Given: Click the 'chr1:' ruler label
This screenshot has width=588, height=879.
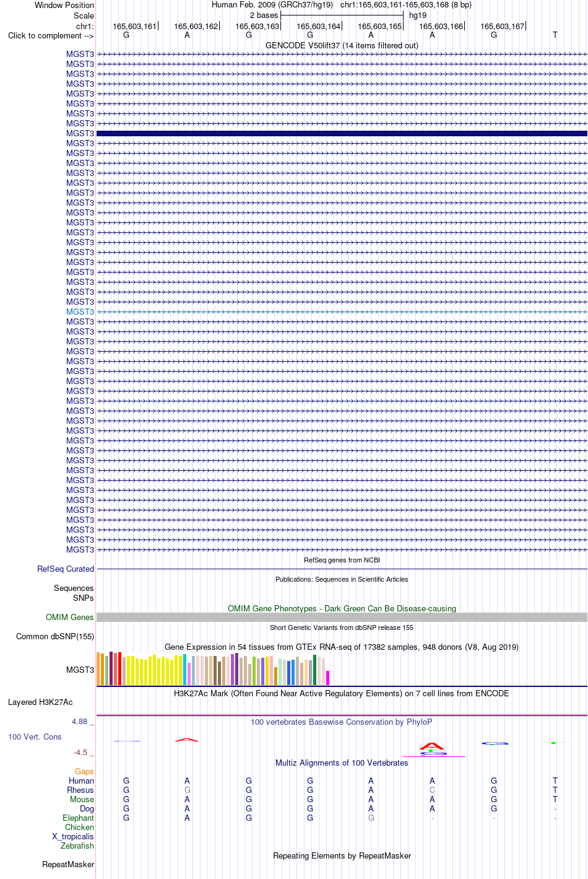Looking at the screenshot, I should (x=85, y=26).
